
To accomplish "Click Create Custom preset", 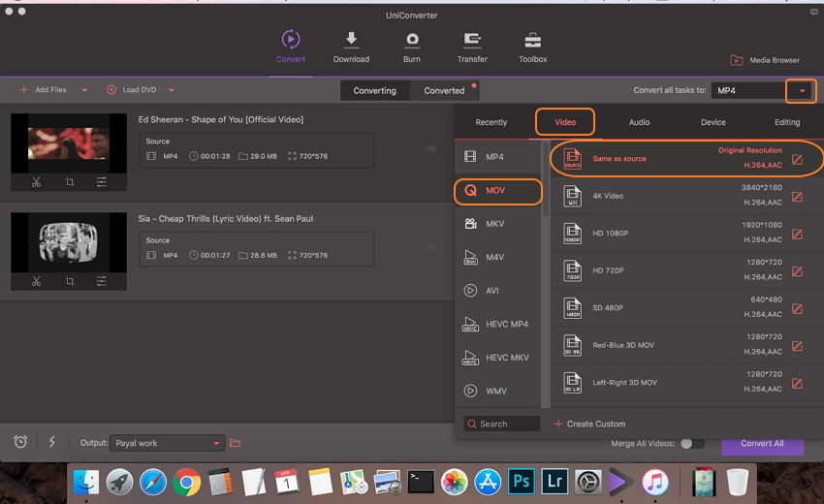I will pos(589,424).
